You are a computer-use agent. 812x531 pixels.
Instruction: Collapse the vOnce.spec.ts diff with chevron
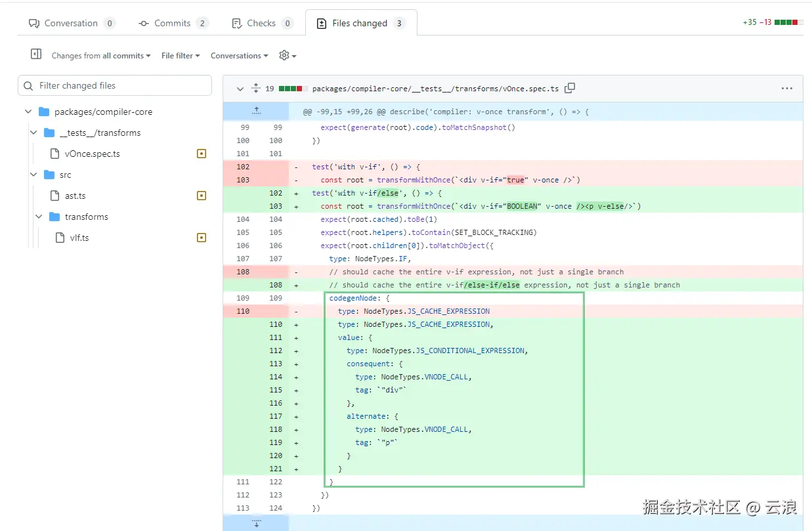pyautogui.click(x=240, y=89)
